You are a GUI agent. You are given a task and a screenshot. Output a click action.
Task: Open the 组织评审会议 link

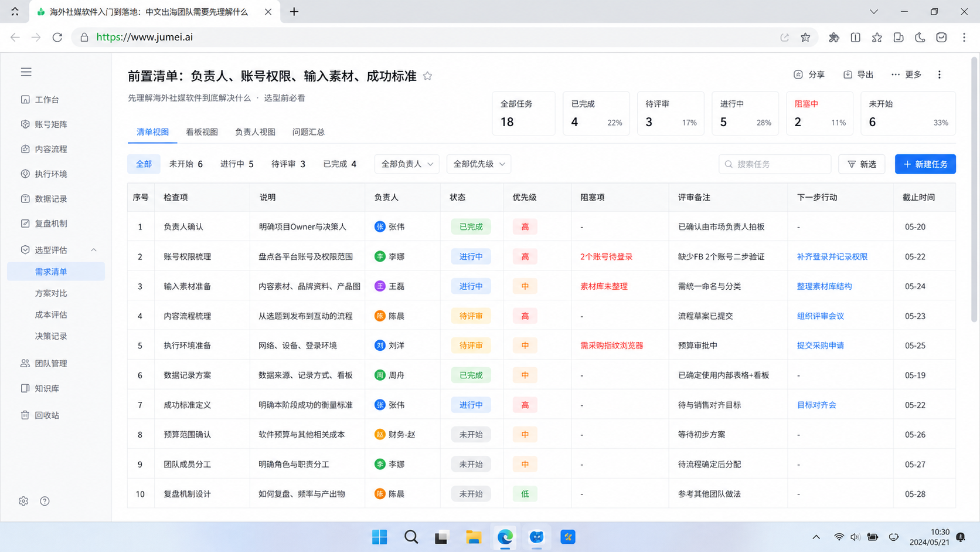click(x=820, y=316)
